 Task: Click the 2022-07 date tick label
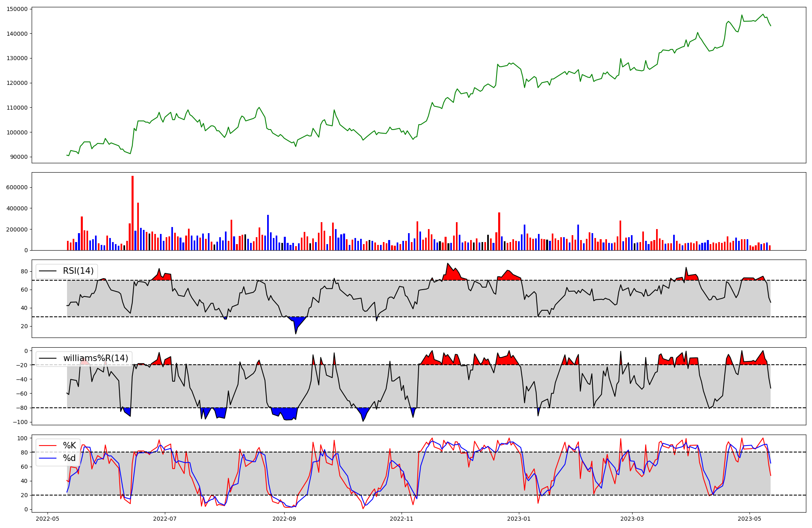[165, 519]
